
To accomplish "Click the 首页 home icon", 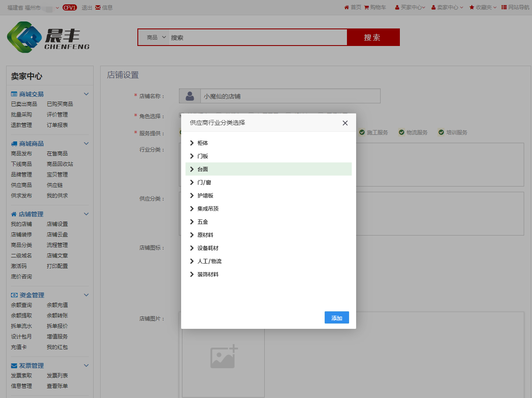I will coord(346,7).
